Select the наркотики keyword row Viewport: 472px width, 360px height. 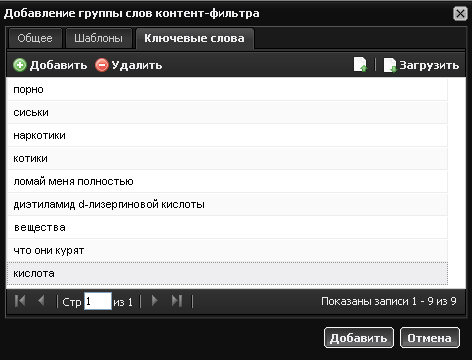pos(227,135)
